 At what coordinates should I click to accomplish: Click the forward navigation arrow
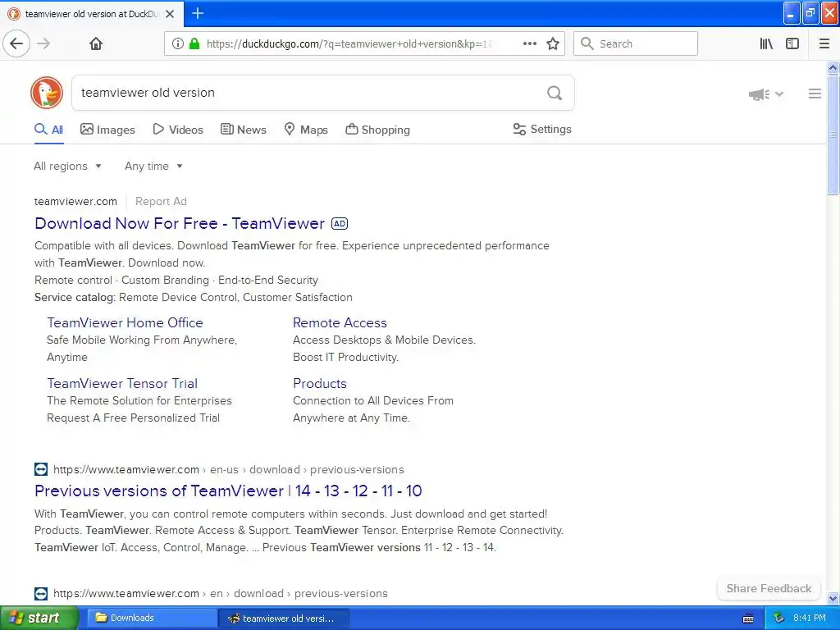tap(44, 43)
